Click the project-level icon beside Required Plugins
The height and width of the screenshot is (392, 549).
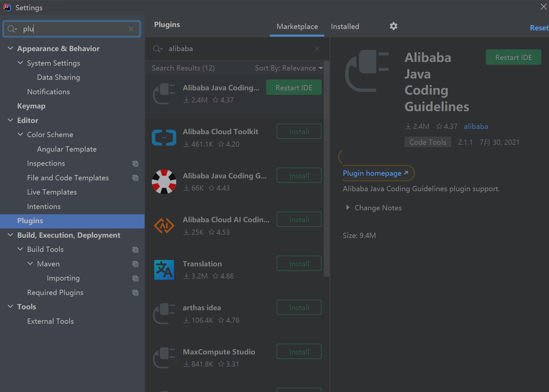pos(135,292)
